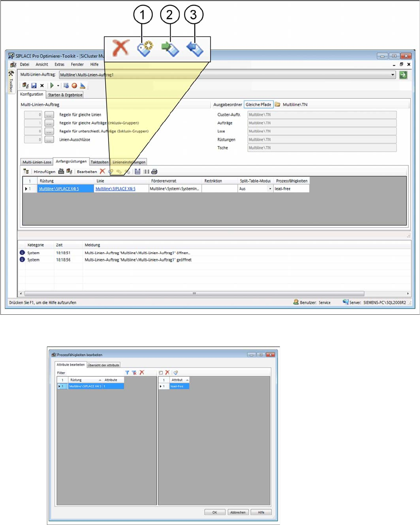Click the Cluster-Auftr. path field
Viewport: 420px width, 525px height.
click(x=322, y=115)
